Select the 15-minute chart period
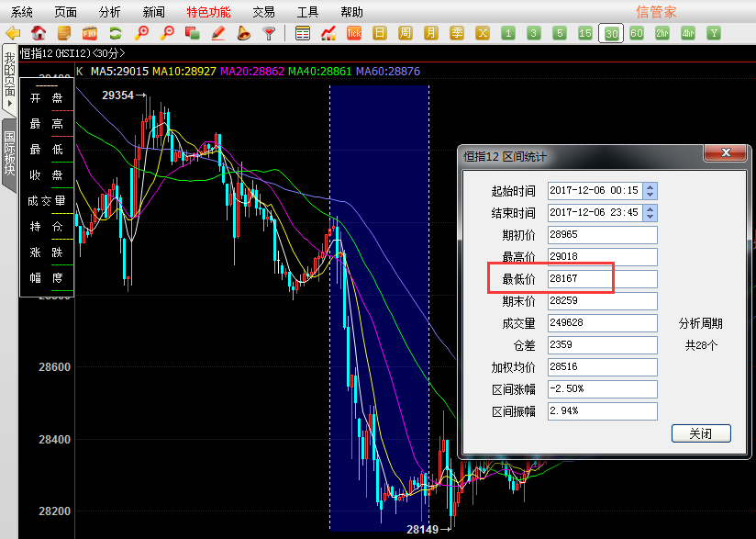 [x=585, y=33]
